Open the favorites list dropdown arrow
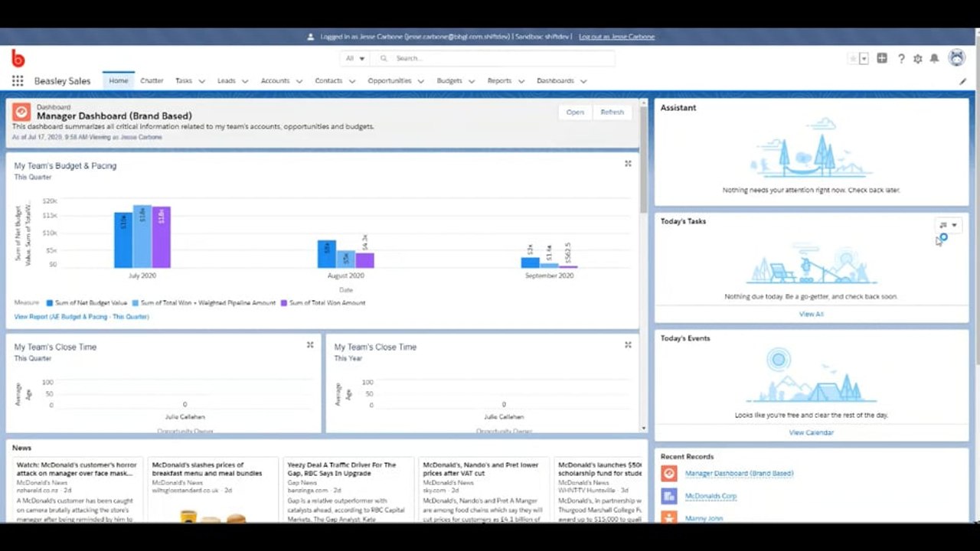The height and width of the screenshot is (551, 980). pyautogui.click(x=864, y=59)
